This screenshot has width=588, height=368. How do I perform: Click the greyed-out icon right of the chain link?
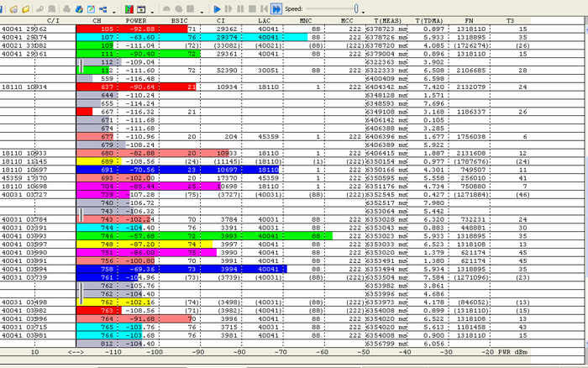coord(52,9)
